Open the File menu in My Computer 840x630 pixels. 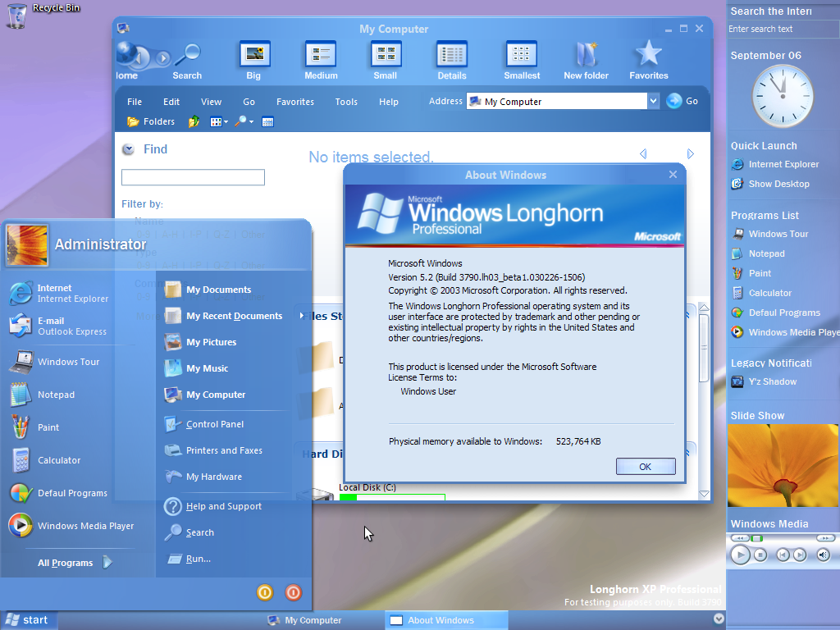pyautogui.click(x=135, y=102)
